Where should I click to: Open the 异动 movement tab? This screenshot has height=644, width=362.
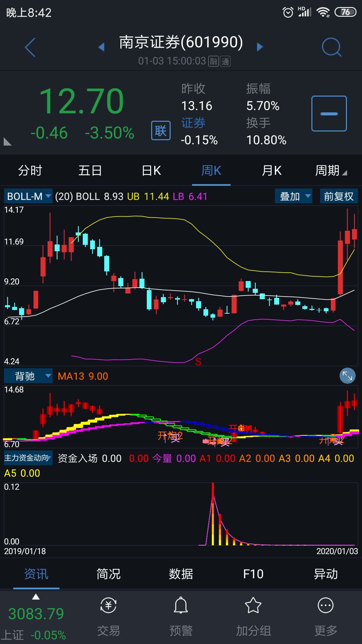326,574
